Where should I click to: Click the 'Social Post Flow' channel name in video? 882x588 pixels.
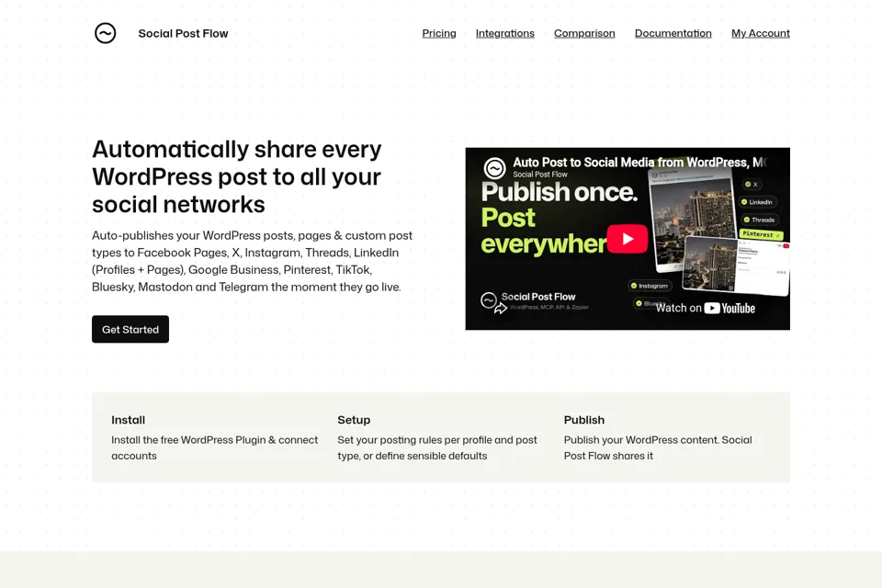tap(540, 175)
